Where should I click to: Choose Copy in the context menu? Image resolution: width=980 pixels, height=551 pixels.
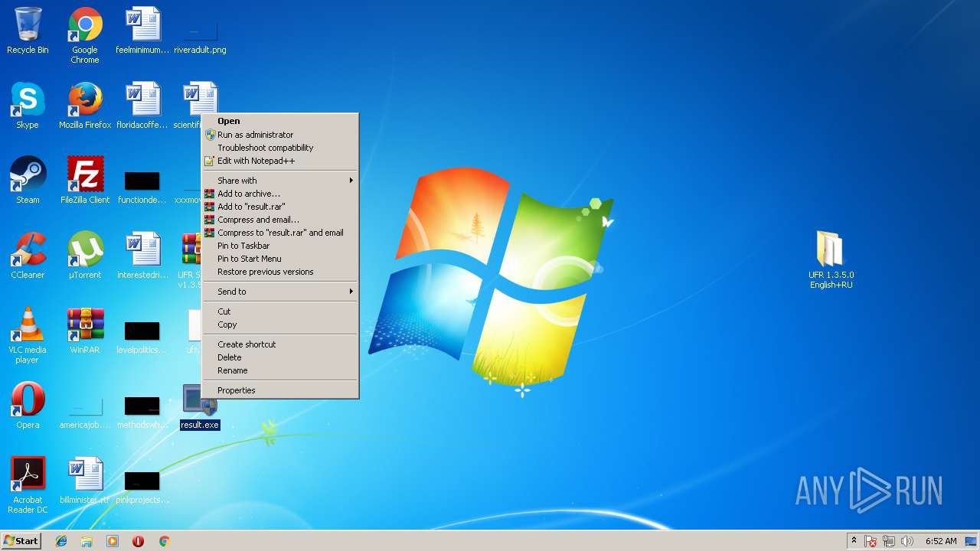coord(280,324)
